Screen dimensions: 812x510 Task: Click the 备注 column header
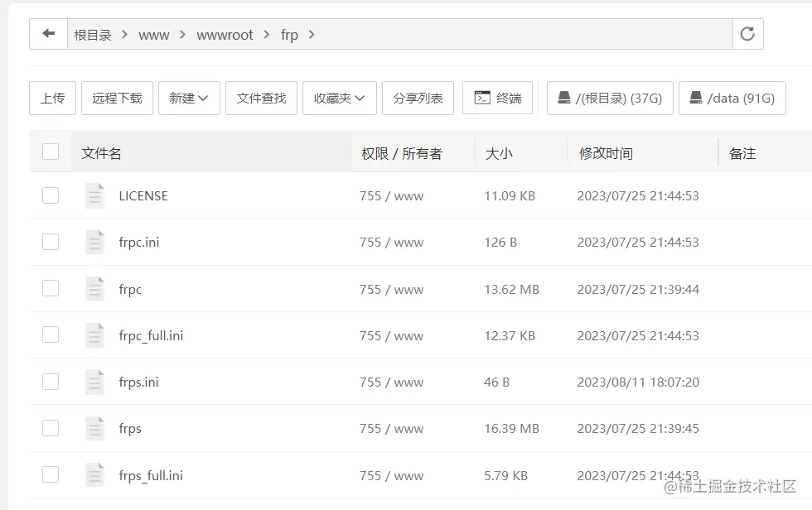point(742,153)
